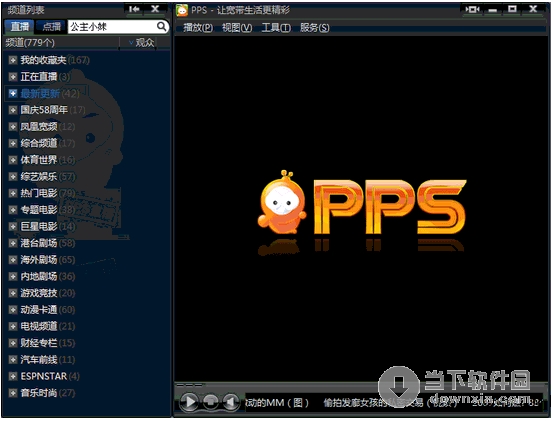Close the channel list panel
The width and height of the screenshot is (554, 421).
155,9
